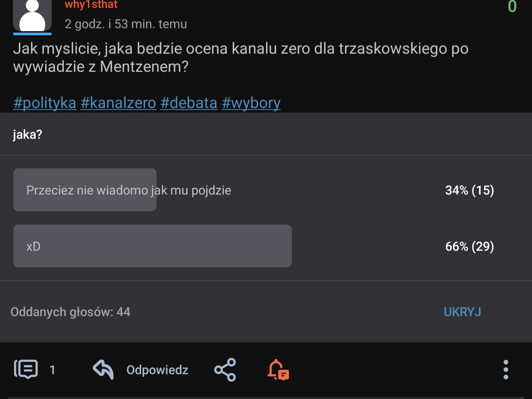Go to the #debata tag
Viewport: 532px width, 399px height.
[x=189, y=103]
